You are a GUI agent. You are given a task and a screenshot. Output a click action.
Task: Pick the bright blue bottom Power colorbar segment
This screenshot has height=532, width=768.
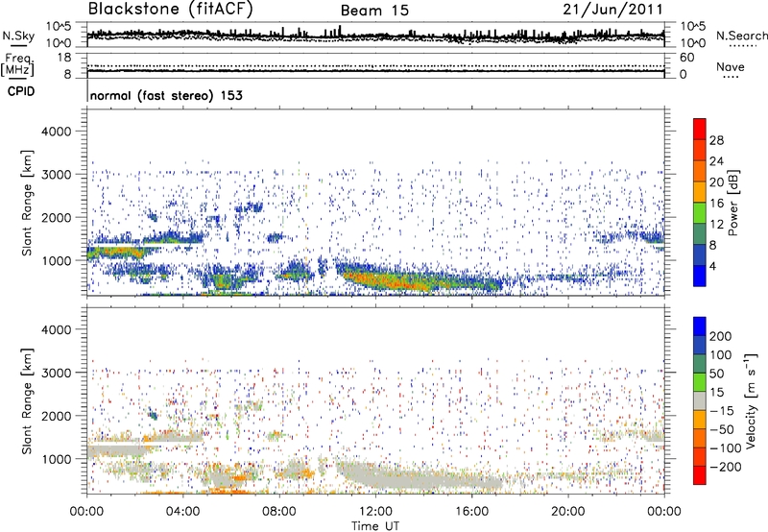[700, 276]
